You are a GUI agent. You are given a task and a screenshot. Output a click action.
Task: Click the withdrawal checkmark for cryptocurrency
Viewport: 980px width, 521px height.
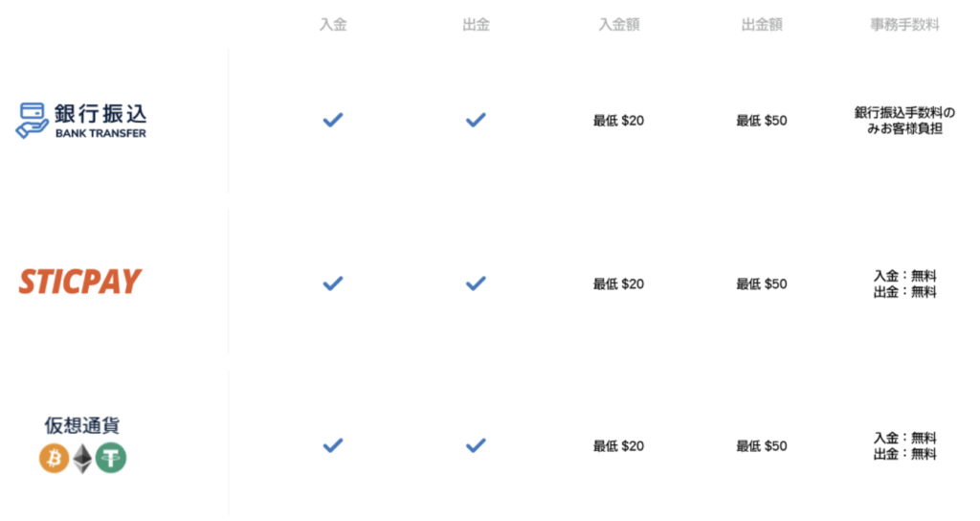pyautogui.click(x=476, y=445)
